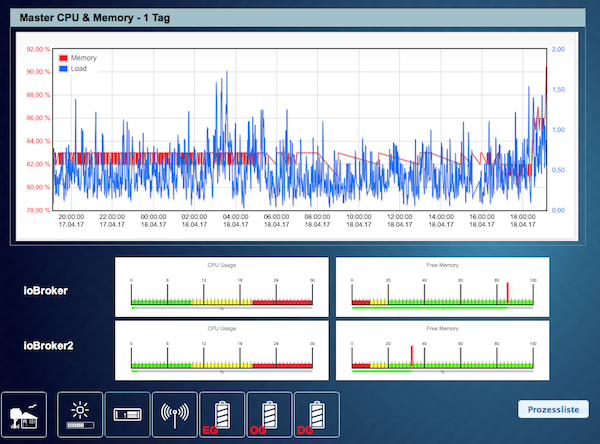Image resolution: width=600 pixels, height=444 pixels.
Task: Click the red Memory legend swatch
Action: pyautogui.click(x=63, y=58)
